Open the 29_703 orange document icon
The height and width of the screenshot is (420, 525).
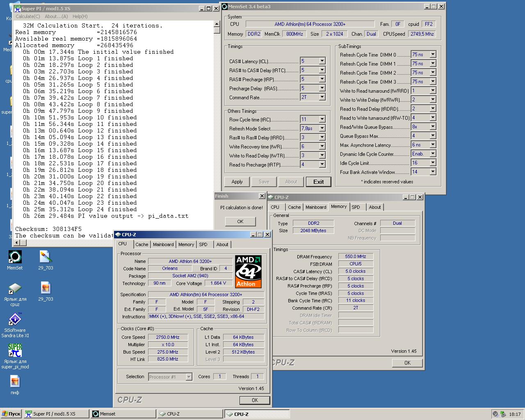[46, 288]
